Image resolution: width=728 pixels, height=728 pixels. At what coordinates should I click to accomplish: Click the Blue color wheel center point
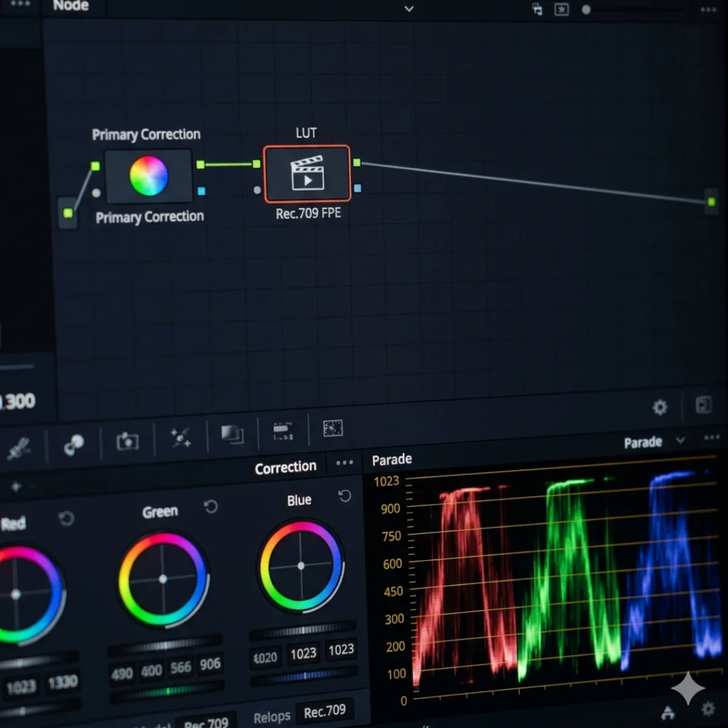(301, 566)
